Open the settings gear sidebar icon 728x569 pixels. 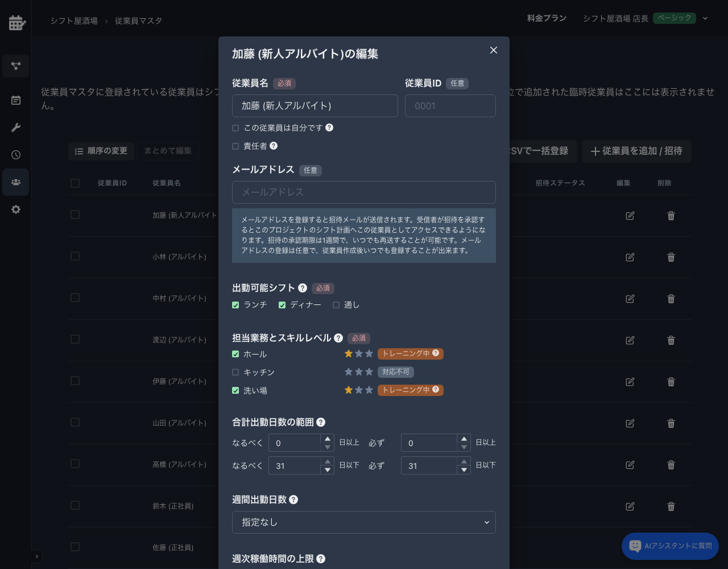click(x=16, y=209)
